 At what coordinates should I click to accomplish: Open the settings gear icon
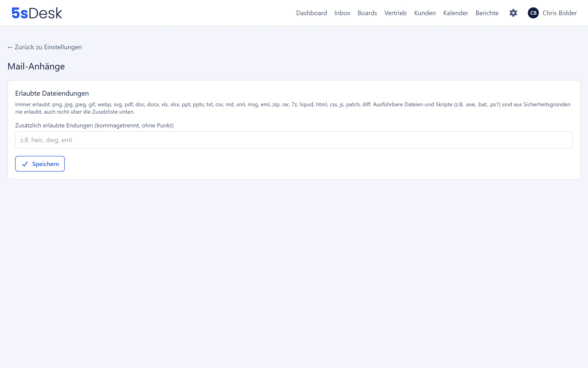[x=513, y=13]
